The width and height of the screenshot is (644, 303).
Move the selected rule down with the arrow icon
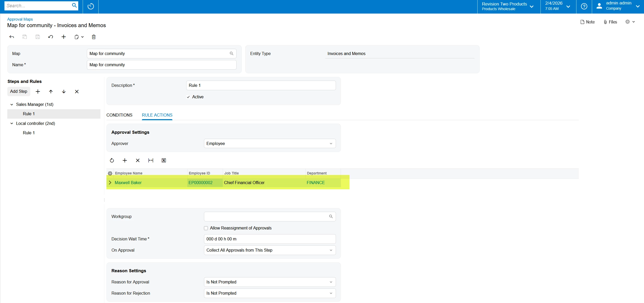[64, 92]
